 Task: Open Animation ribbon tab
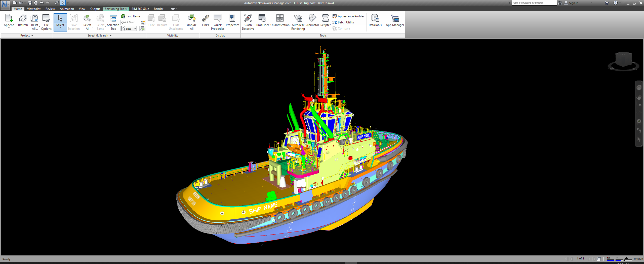click(67, 9)
